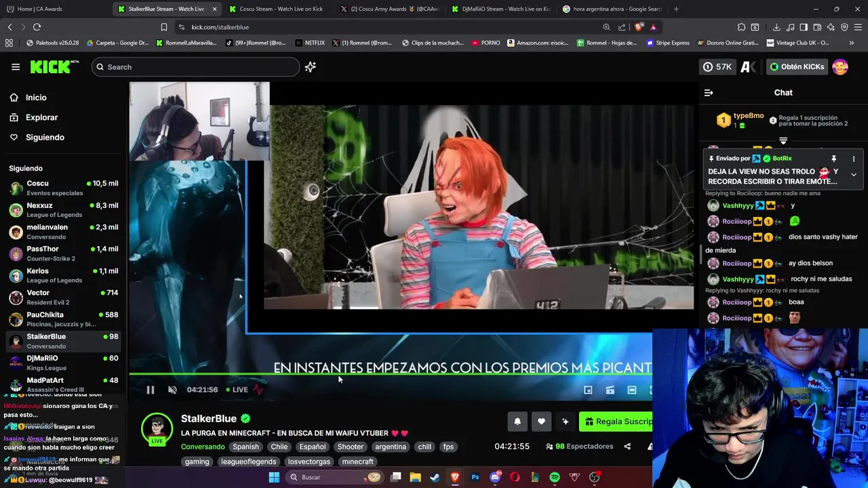Open PauChikita channel in sidebar
The width and height of the screenshot is (868, 488).
64,319
